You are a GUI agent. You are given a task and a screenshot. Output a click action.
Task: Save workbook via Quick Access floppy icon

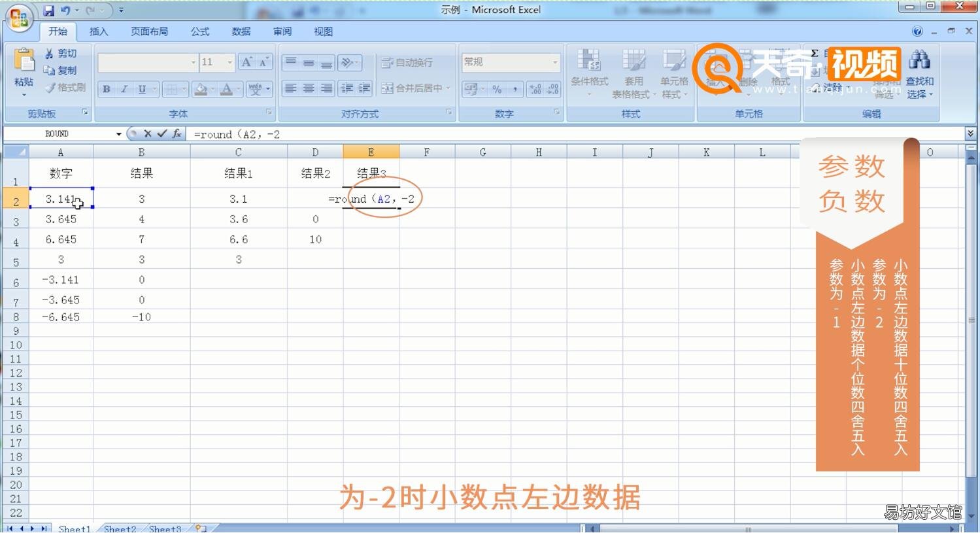pos(49,10)
